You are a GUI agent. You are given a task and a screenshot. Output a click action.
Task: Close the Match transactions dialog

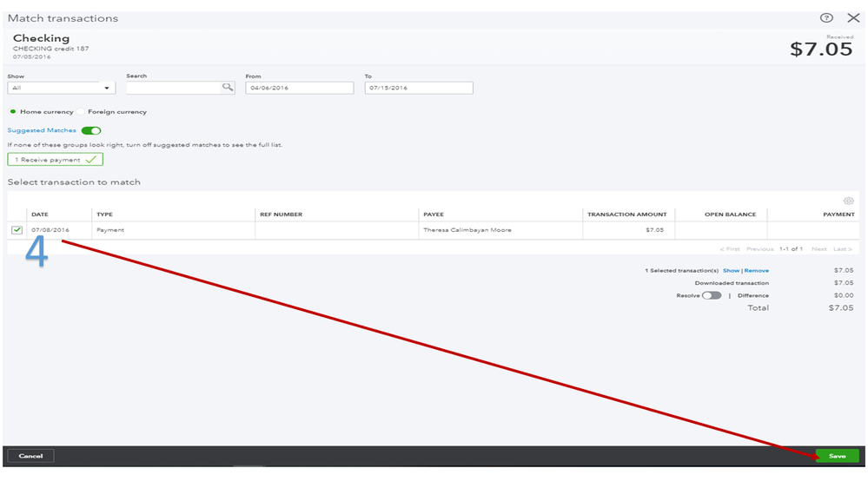click(x=853, y=18)
